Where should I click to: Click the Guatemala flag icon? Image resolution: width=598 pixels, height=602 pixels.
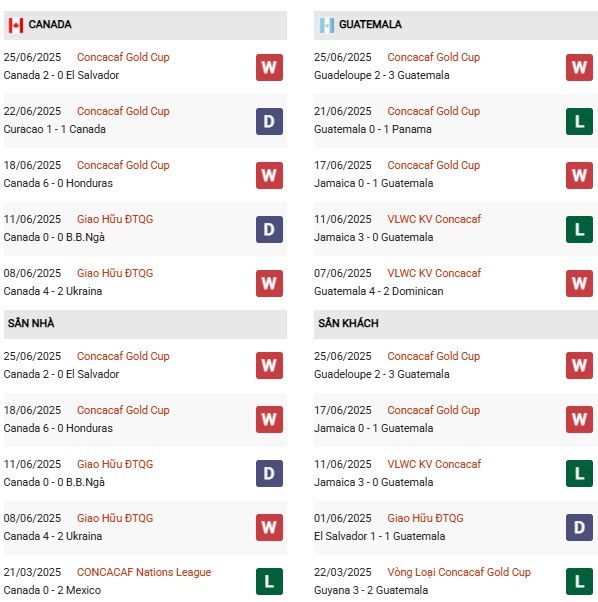[327, 25]
